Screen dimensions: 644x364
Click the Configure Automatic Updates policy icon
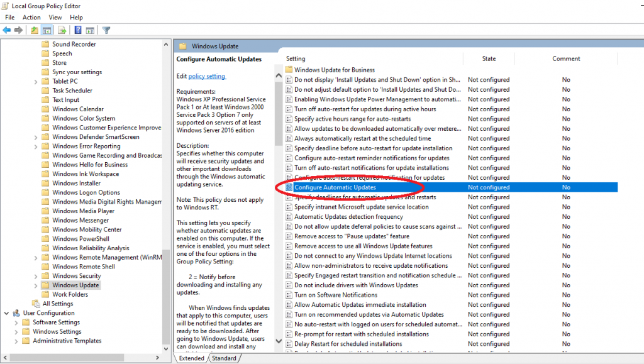click(x=289, y=187)
